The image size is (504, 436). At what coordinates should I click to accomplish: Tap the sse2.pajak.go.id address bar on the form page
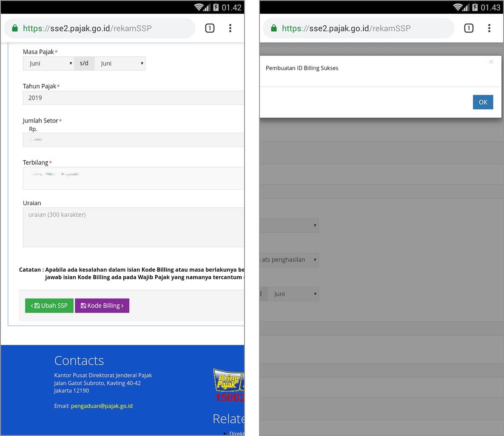(98, 28)
